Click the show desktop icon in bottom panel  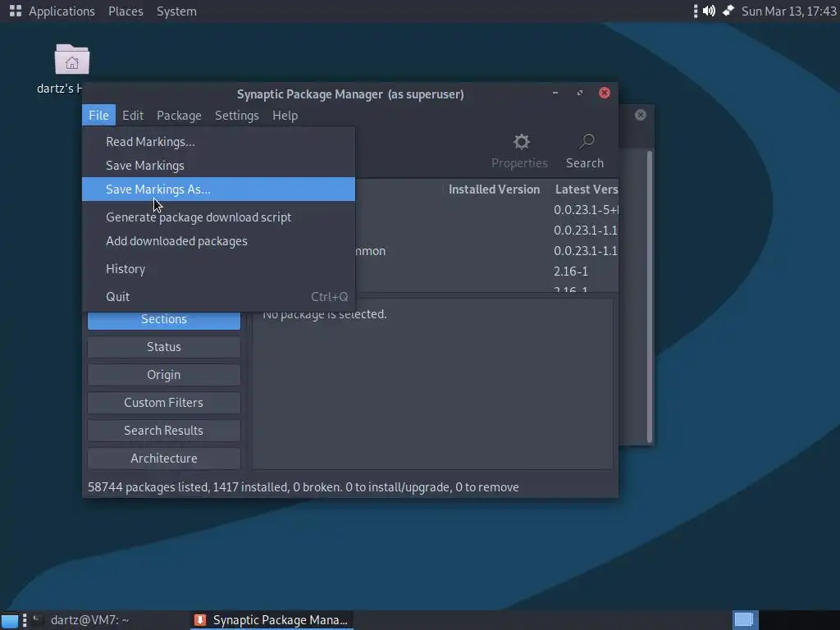(10, 620)
